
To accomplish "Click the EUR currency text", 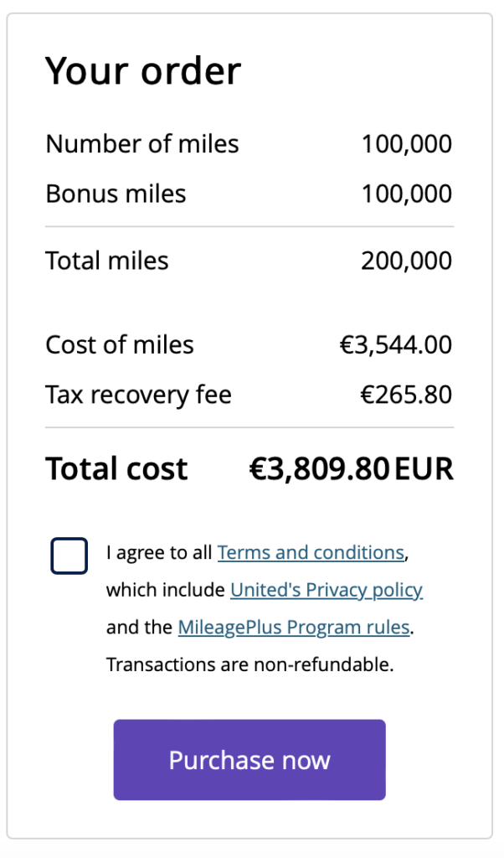I will (424, 469).
